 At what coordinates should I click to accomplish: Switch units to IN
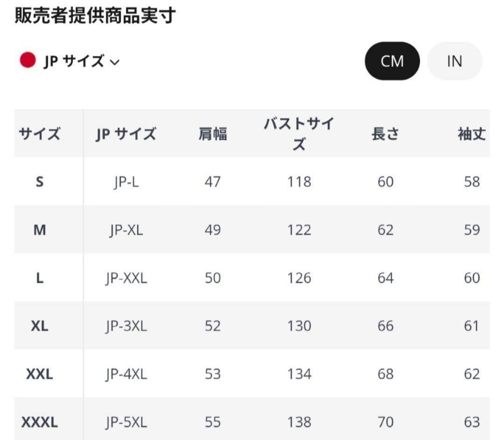(x=454, y=61)
